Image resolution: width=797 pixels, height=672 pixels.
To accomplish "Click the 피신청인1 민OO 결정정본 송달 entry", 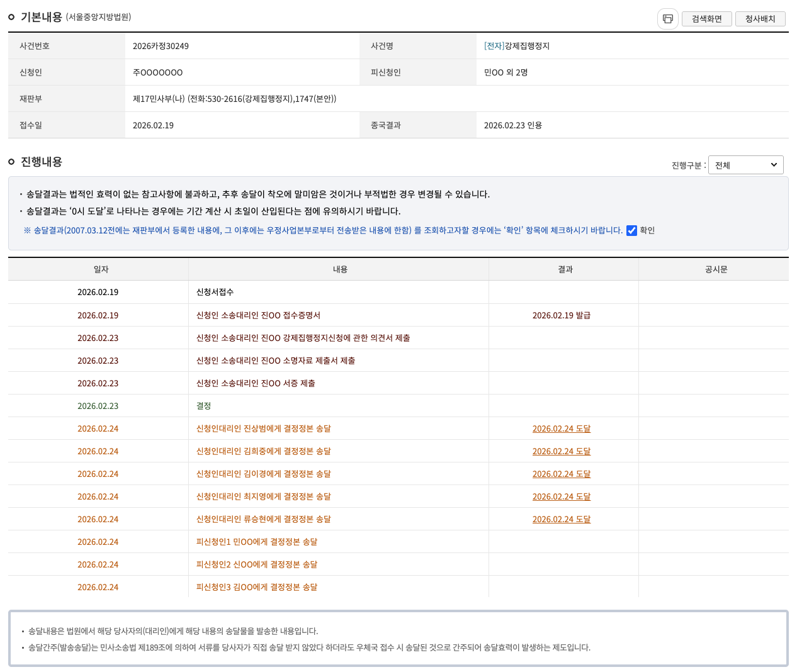I will point(256,542).
